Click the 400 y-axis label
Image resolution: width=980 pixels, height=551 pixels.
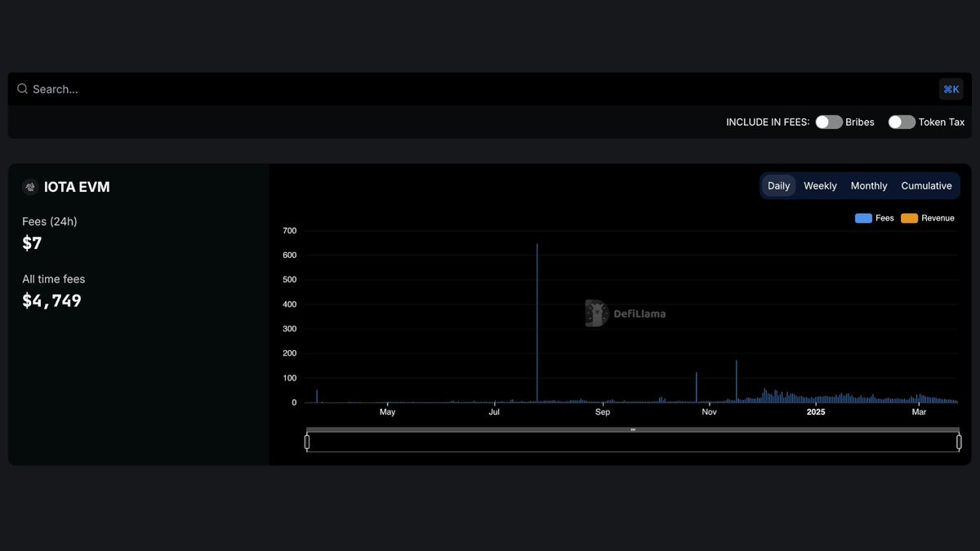[x=289, y=304]
